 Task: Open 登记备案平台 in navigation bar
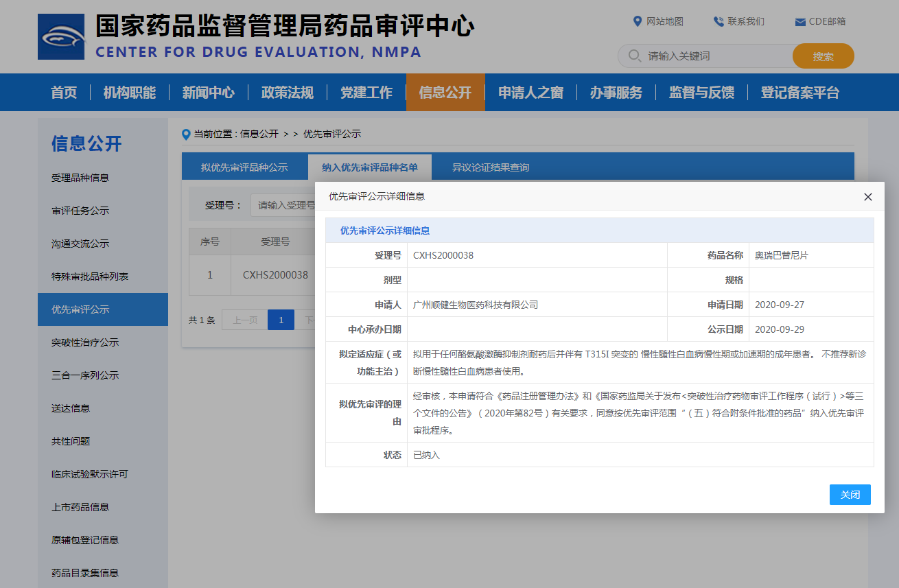tap(799, 93)
